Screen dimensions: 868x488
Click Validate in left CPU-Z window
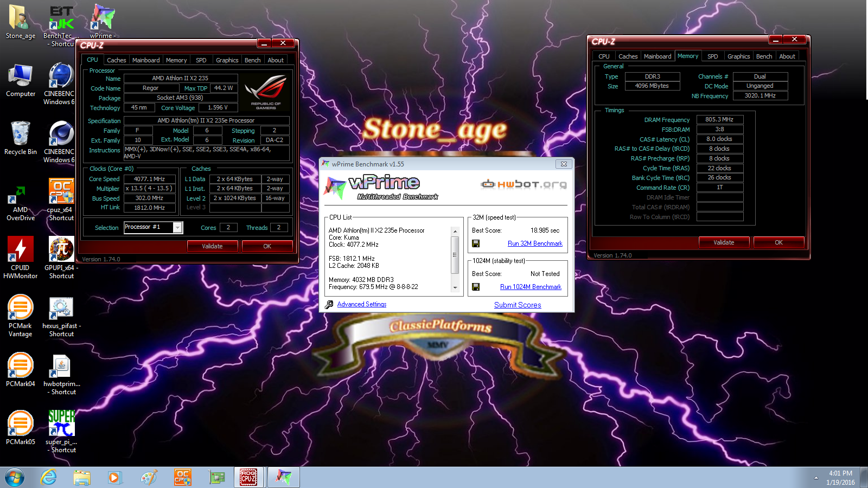click(x=212, y=246)
